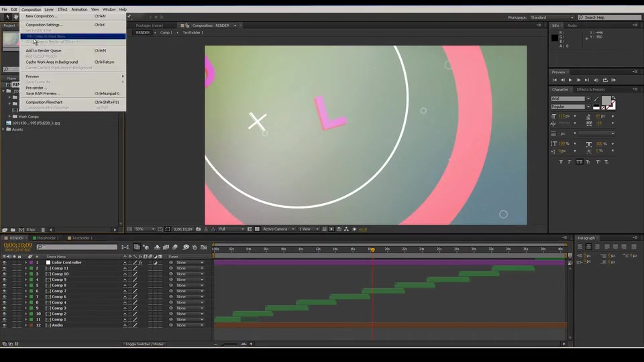Toggle the transparency grid icon
Viewport: 644px width, 362px height.
click(257, 229)
